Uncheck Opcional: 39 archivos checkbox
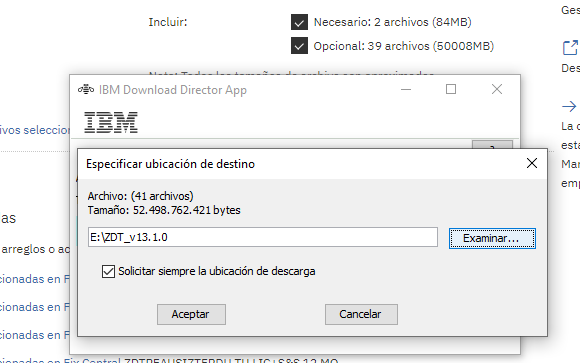Image resolution: width=580 pixels, height=363 pixels. point(299,46)
